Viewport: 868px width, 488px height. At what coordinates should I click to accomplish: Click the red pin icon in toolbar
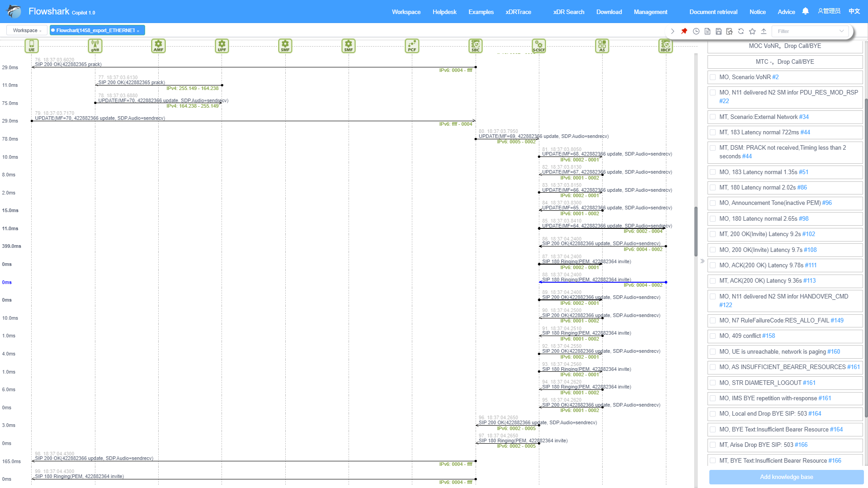coord(684,31)
